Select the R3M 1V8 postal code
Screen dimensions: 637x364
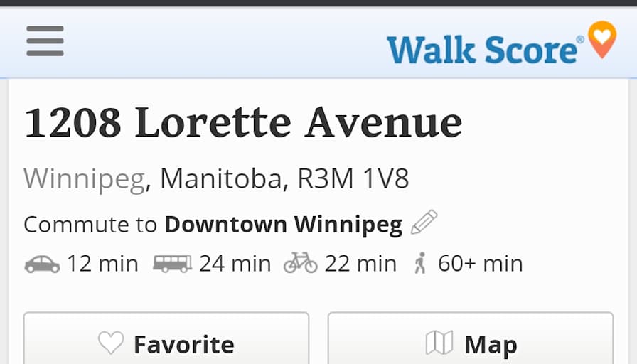point(353,178)
